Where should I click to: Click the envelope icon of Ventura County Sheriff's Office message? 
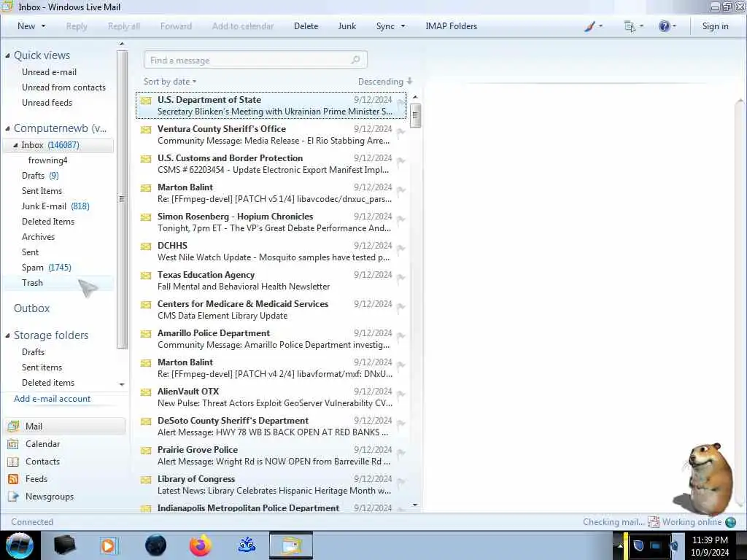146,130
